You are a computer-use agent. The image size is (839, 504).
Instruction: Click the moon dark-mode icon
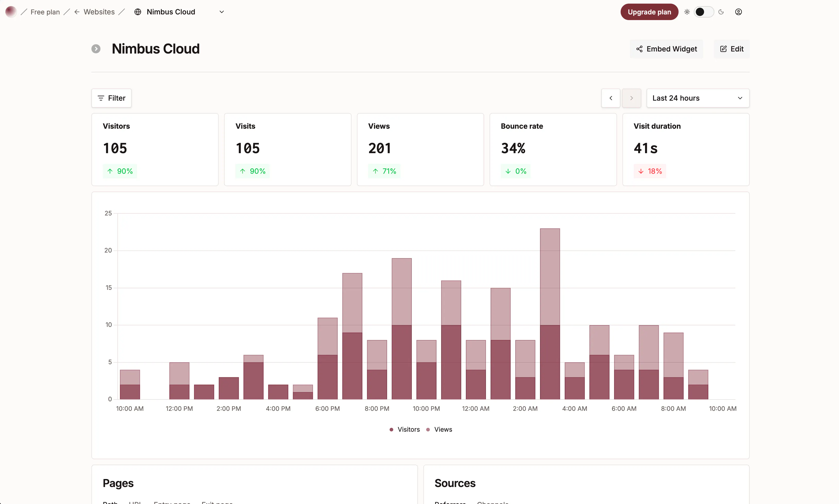pyautogui.click(x=721, y=12)
